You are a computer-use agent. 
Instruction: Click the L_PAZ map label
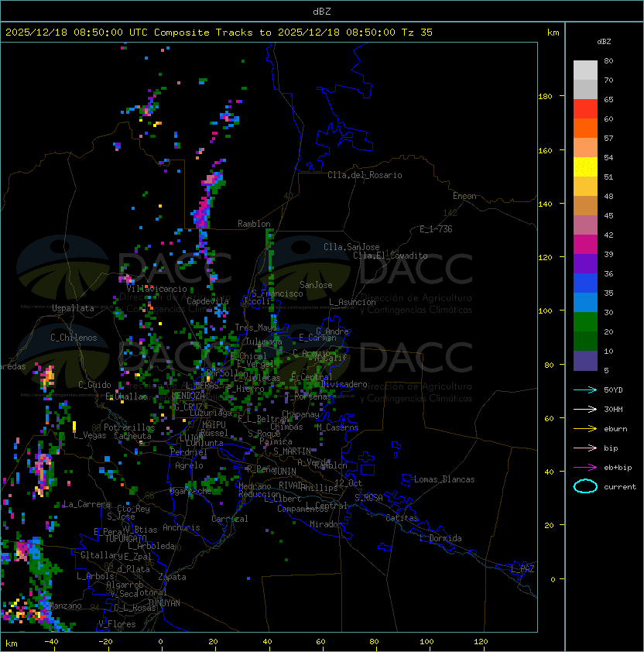[522, 569]
